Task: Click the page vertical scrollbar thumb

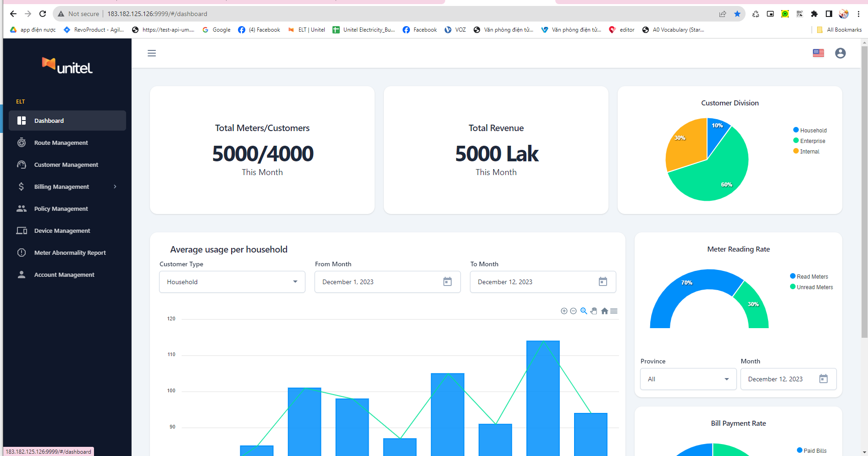Action: [x=864, y=192]
